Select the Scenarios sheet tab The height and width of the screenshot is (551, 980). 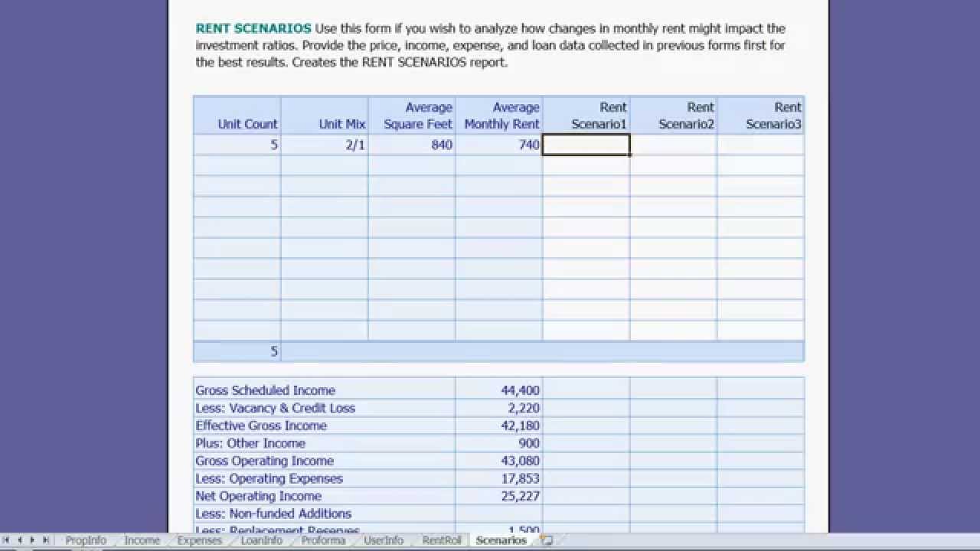coord(501,540)
